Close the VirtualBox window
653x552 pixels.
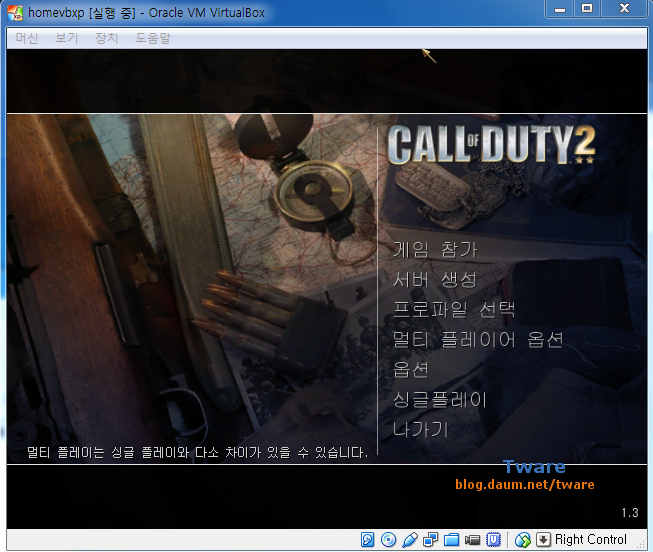point(624,9)
